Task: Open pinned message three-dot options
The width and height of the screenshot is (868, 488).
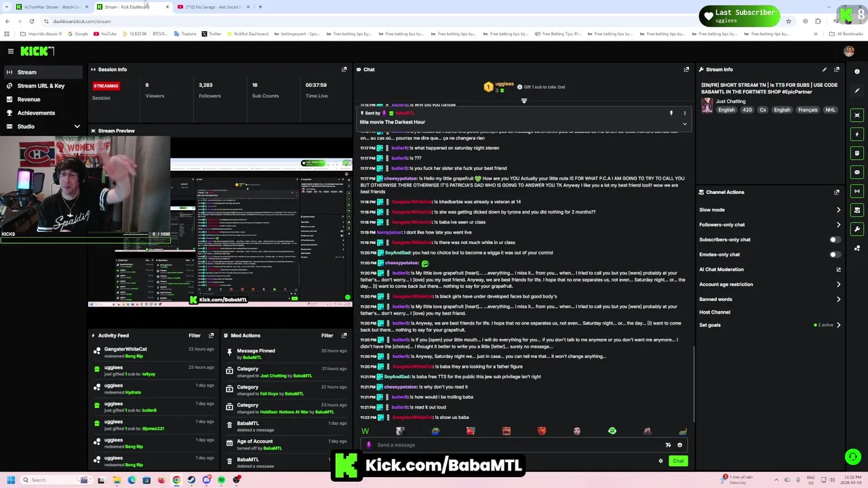Action: click(684, 113)
